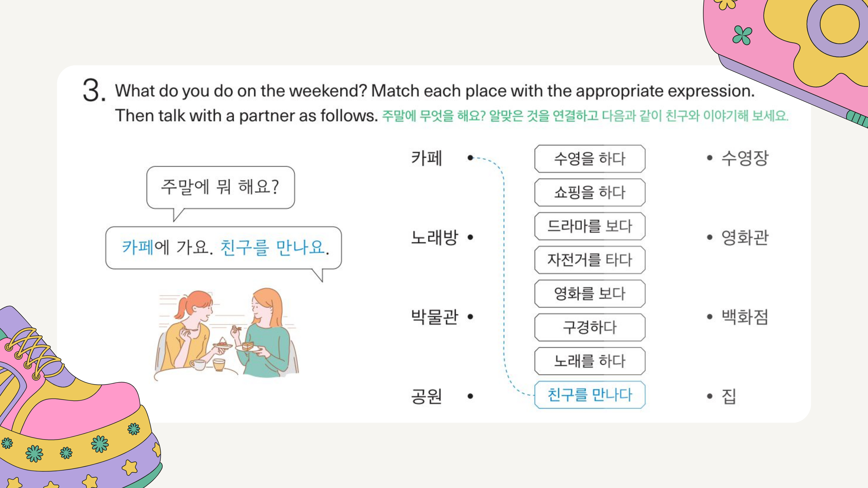Click the 수영을 하다 expression box
Image resolution: width=868 pixels, height=488 pixels.
[x=590, y=159]
